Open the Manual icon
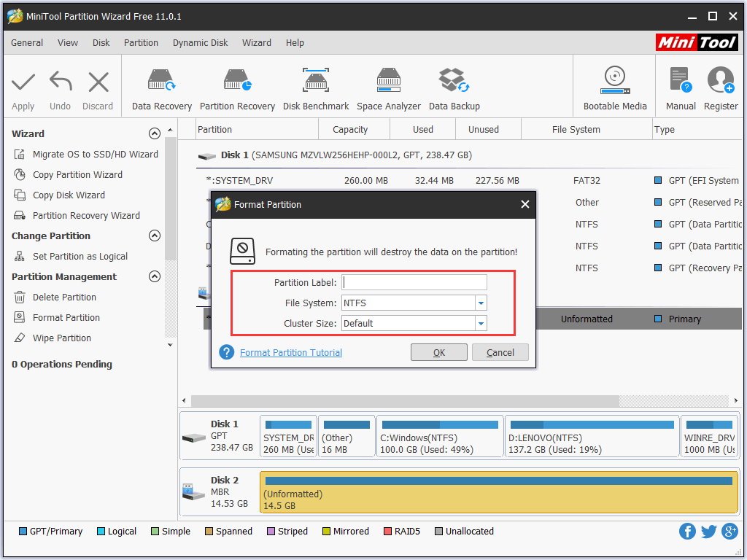This screenshot has height=560, width=747. (x=681, y=79)
